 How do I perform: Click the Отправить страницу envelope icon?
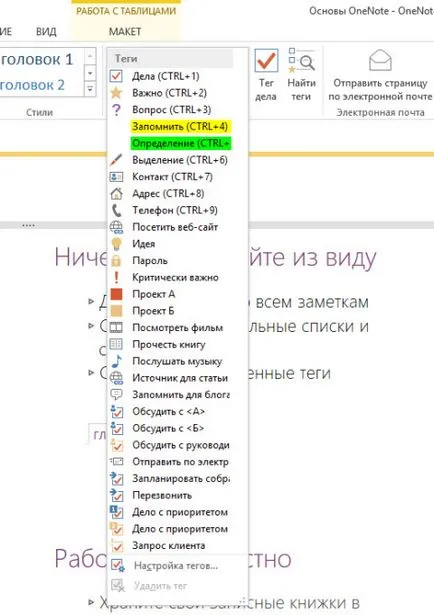pos(380,60)
